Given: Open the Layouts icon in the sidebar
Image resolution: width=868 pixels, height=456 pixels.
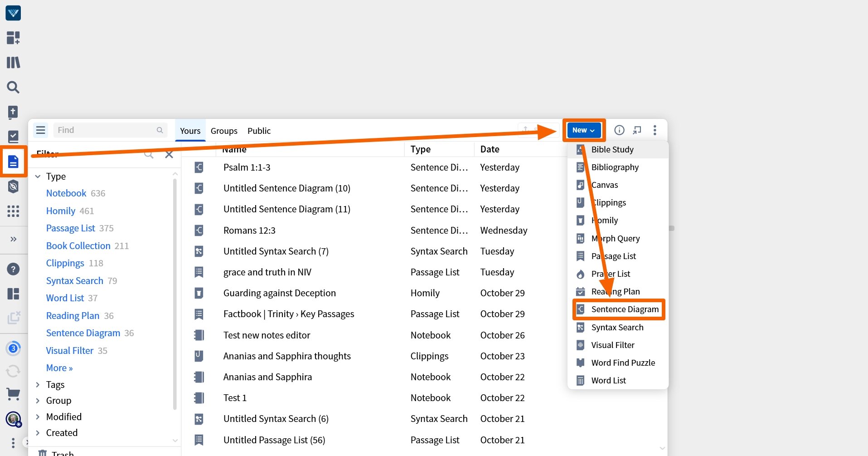Looking at the screenshot, I should coord(13,294).
